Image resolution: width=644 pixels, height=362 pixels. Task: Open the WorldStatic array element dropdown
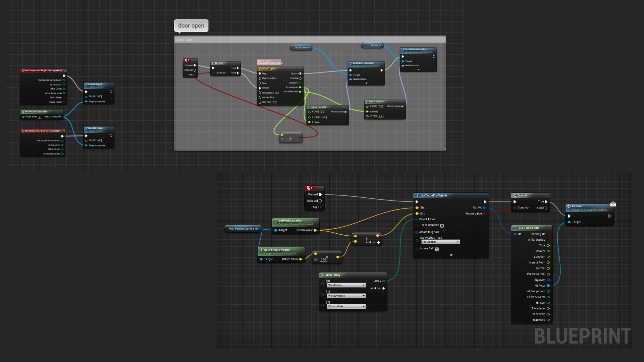click(346, 285)
